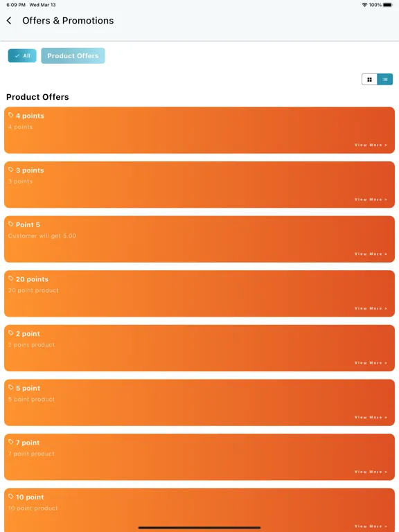Switch to list view layout

(x=384, y=80)
